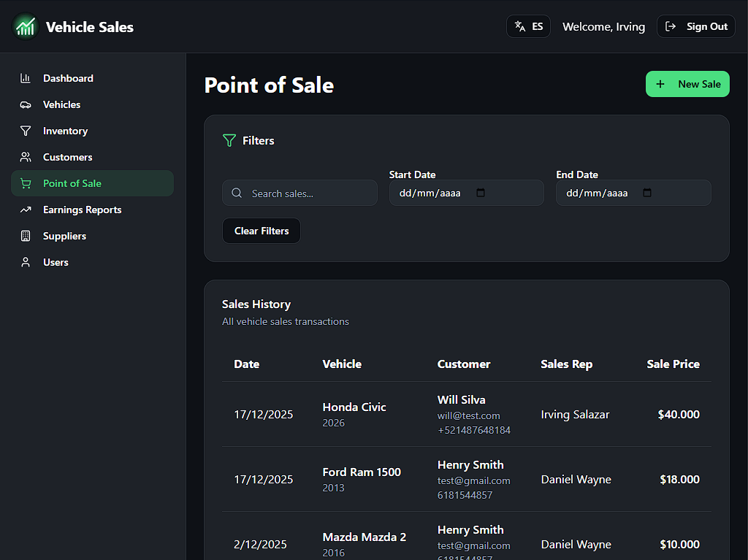This screenshot has width=748, height=560.
Task: Click the Point of Sale cart icon
Action: click(x=26, y=183)
